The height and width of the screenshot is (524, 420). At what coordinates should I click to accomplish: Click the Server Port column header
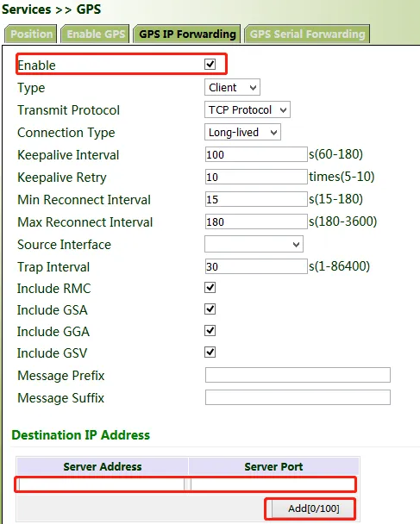(273, 466)
